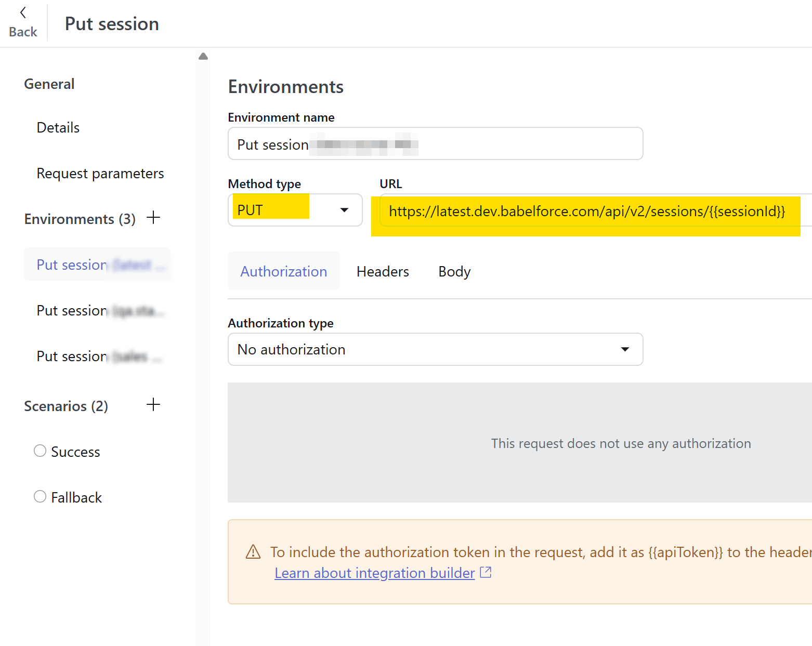Add a new scenario with plus icon

(153, 405)
